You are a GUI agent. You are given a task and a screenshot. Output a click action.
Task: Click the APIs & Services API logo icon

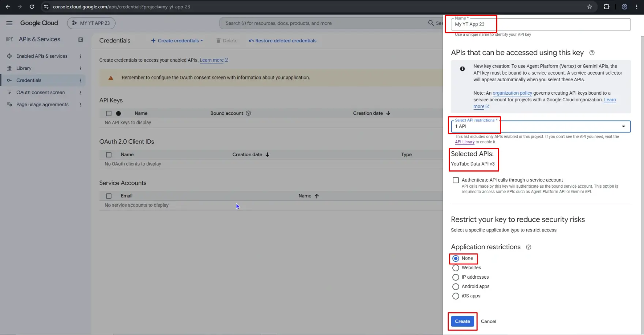(x=10, y=39)
